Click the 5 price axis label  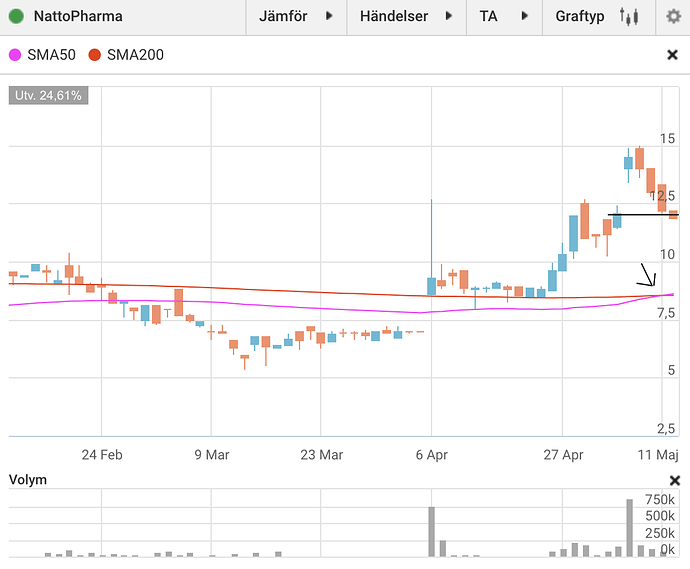[671, 370]
